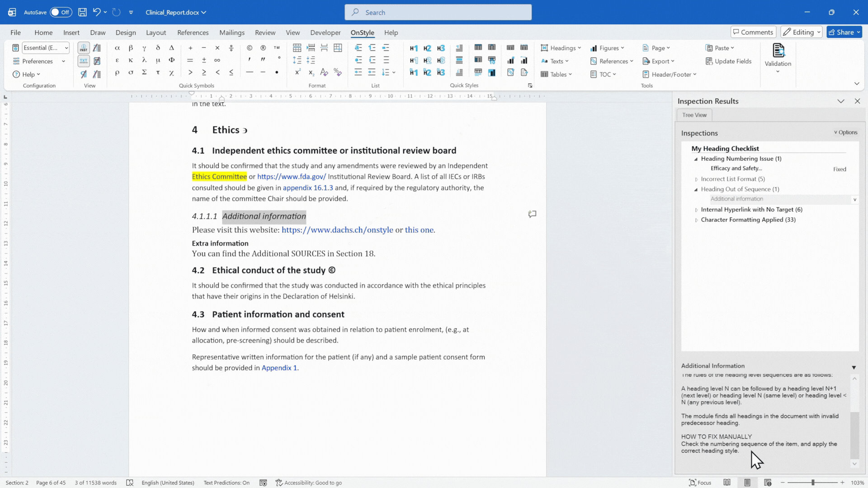Open the Developer ribbon tab
Screen dimensions: 868x488
click(x=325, y=33)
